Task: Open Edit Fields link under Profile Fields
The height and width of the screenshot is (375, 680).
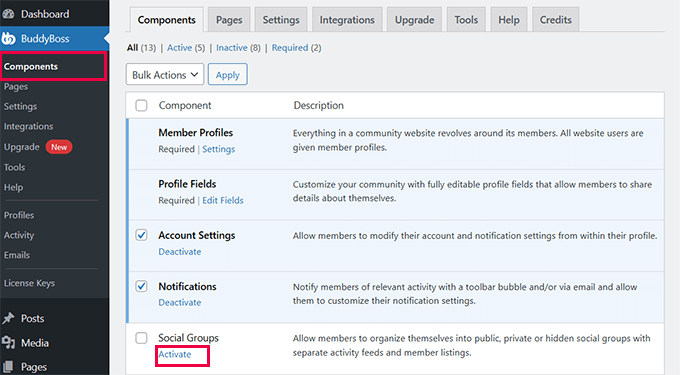Action: [223, 200]
